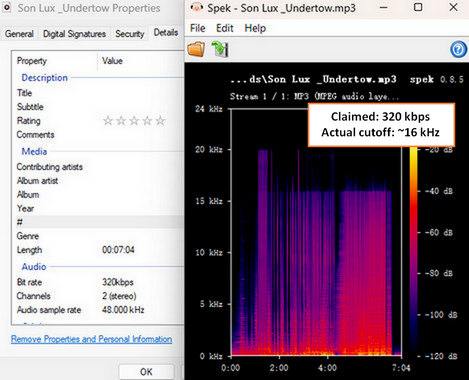
Task: Select the Album property row
Action: pyautogui.click(x=98, y=195)
